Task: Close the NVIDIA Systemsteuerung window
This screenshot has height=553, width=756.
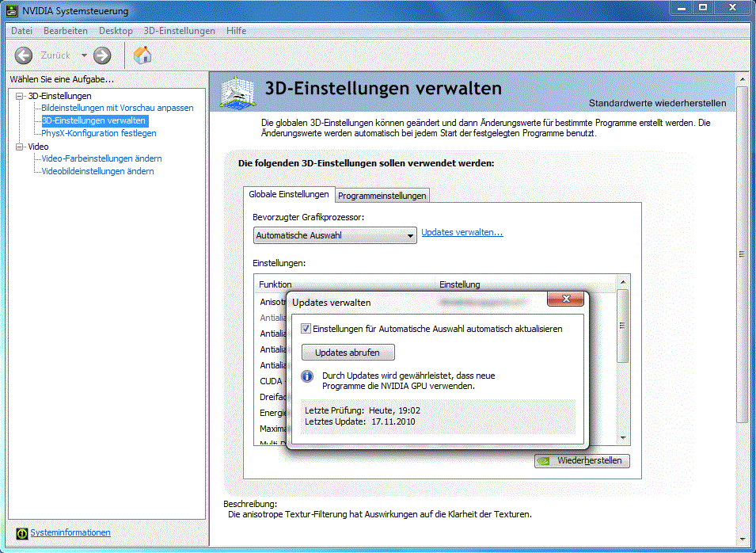Action: tap(732, 7)
